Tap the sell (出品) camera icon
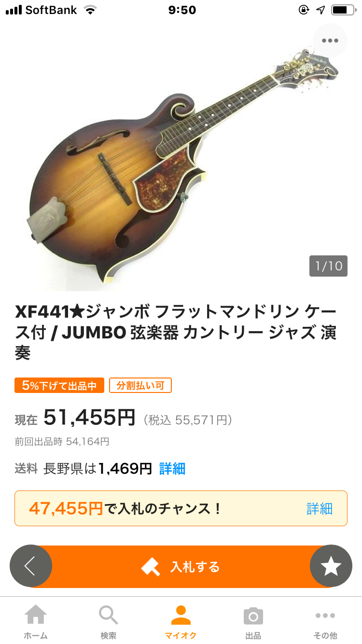The image size is (362, 644). coord(253,616)
